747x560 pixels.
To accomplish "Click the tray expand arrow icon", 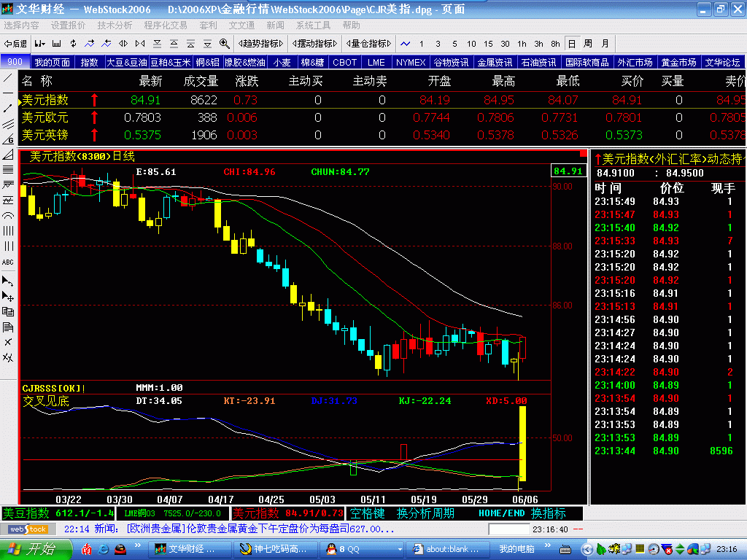I will pyautogui.click(x=587, y=550).
